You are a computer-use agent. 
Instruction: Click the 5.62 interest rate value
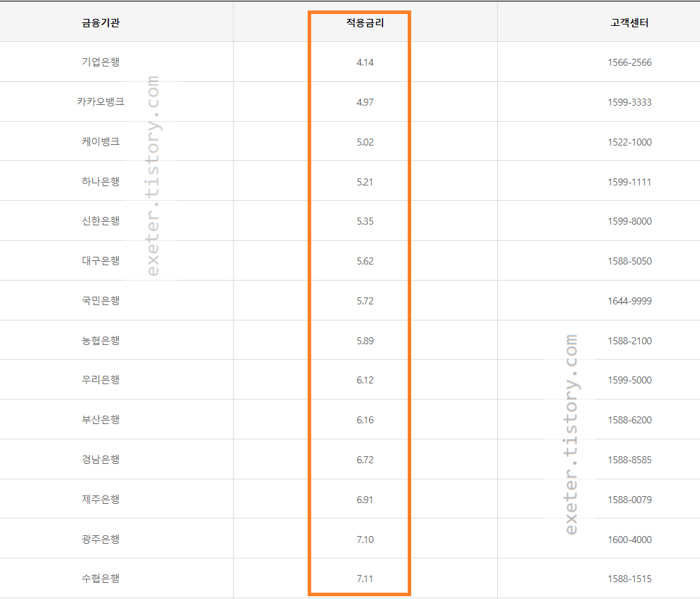(365, 261)
